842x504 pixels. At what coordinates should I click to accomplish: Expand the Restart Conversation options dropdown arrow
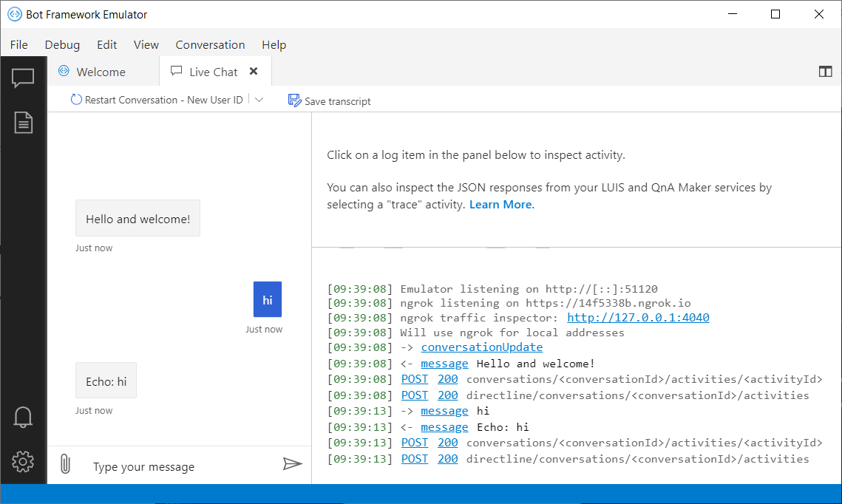click(259, 100)
